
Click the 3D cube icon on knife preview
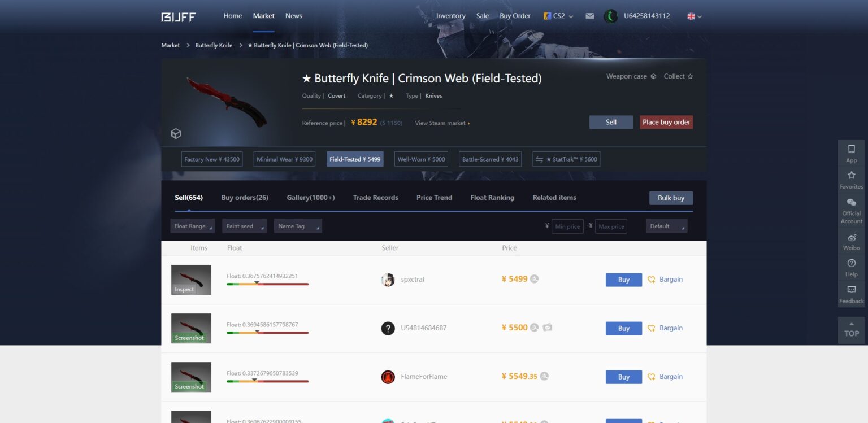pyautogui.click(x=176, y=134)
